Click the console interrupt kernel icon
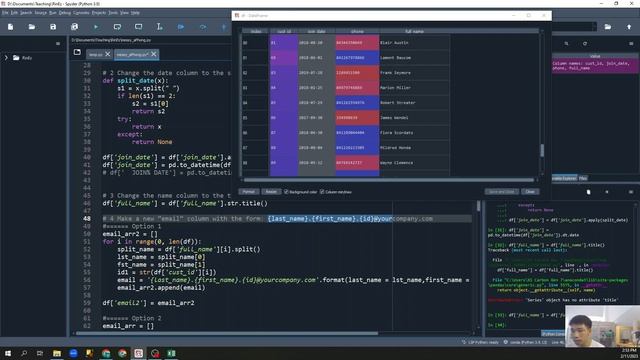The width and height of the screenshot is (640, 360). pyautogui.click(x=607, y=192)
